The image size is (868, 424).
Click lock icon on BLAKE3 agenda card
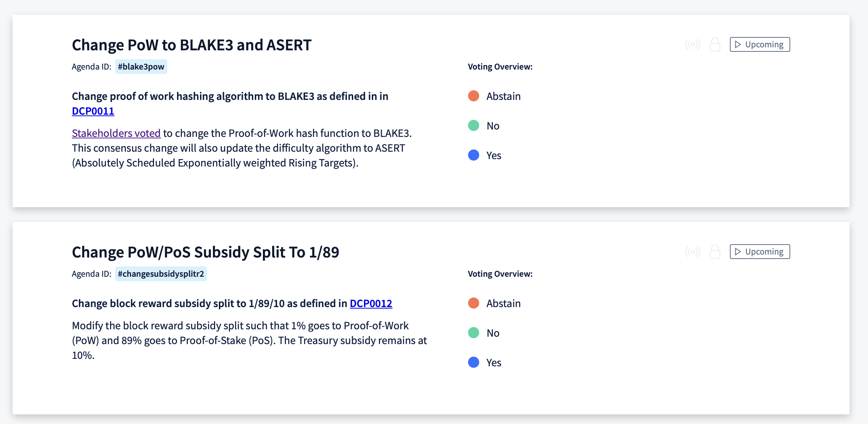715,44
